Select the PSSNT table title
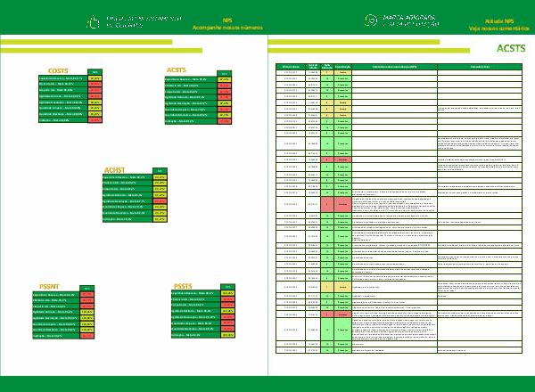 [47, 285]
